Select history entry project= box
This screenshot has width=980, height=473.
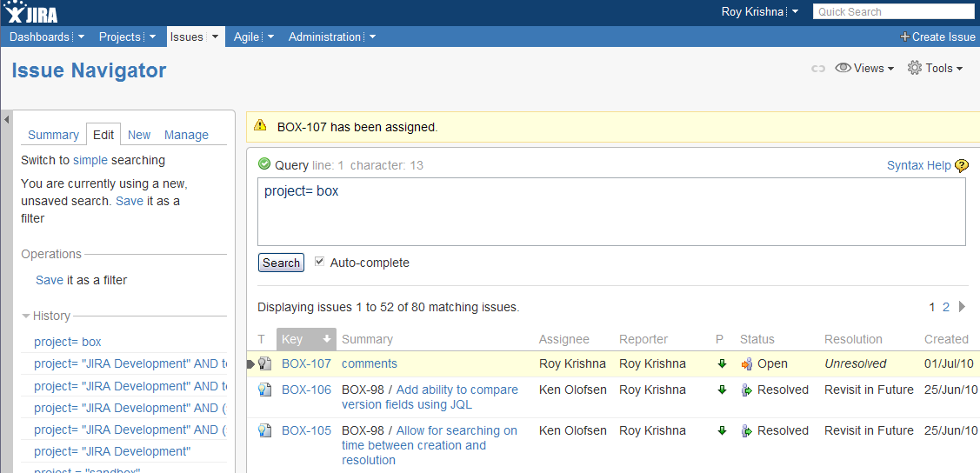pyautogui.click(x=68, y=342)
